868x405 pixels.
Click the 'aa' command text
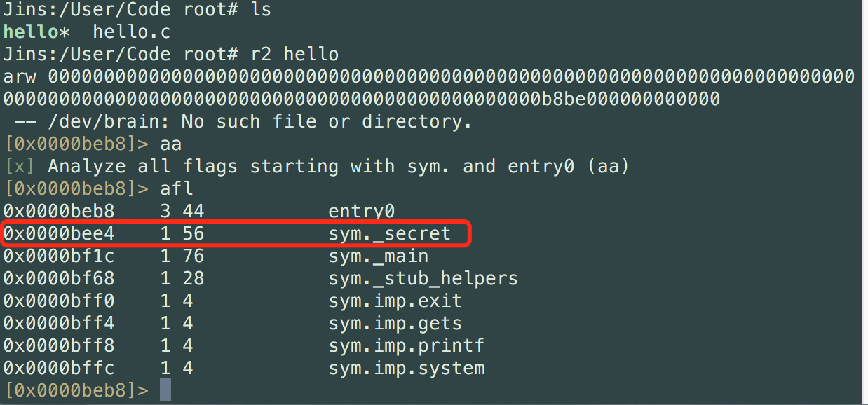(171, 144)
